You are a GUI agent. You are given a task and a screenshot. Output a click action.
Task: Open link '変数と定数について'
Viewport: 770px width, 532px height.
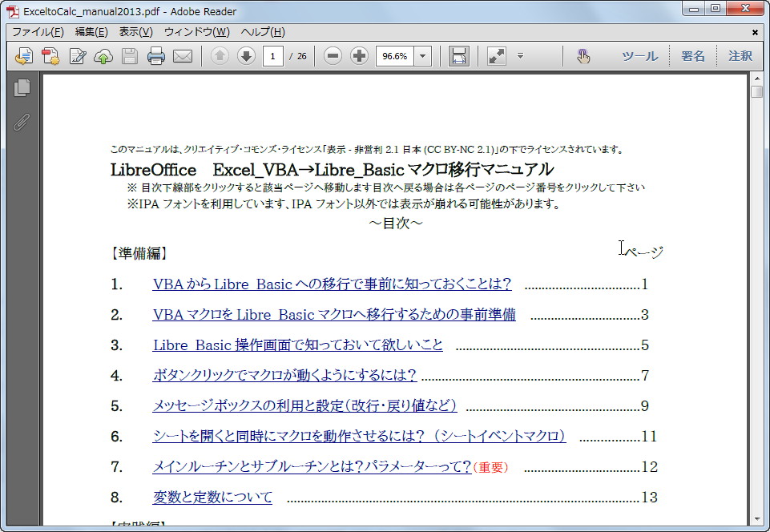pyautogui.click(x=212, y=497)
